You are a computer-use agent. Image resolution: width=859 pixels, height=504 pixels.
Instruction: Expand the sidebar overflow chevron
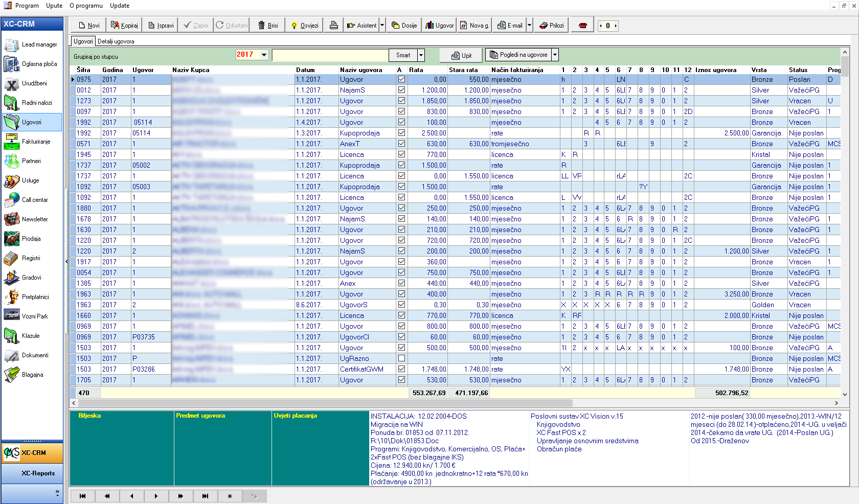(x=57, y=493)
